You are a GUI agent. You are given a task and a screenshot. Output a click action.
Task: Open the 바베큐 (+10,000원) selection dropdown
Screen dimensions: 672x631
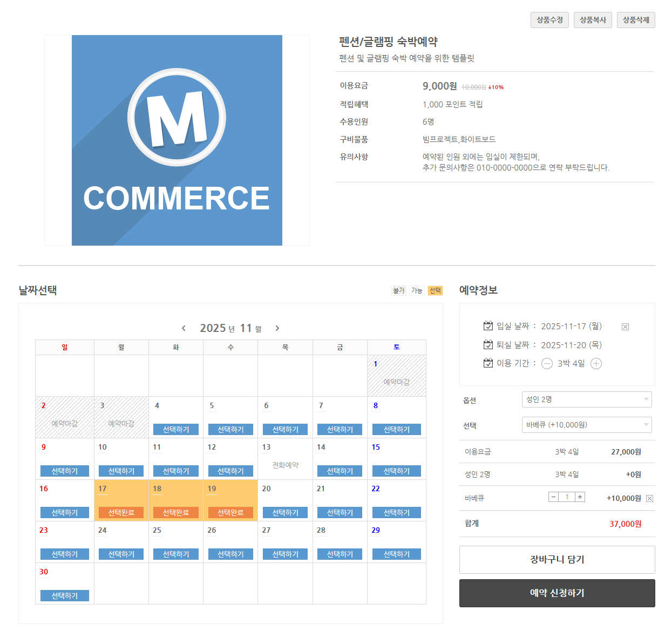(x=587, y=425)
